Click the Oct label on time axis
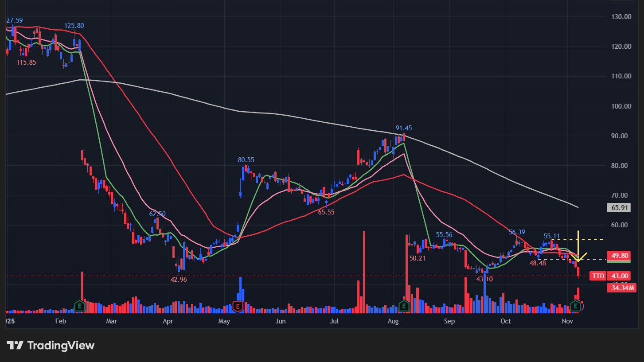 (x=505, y=321)
